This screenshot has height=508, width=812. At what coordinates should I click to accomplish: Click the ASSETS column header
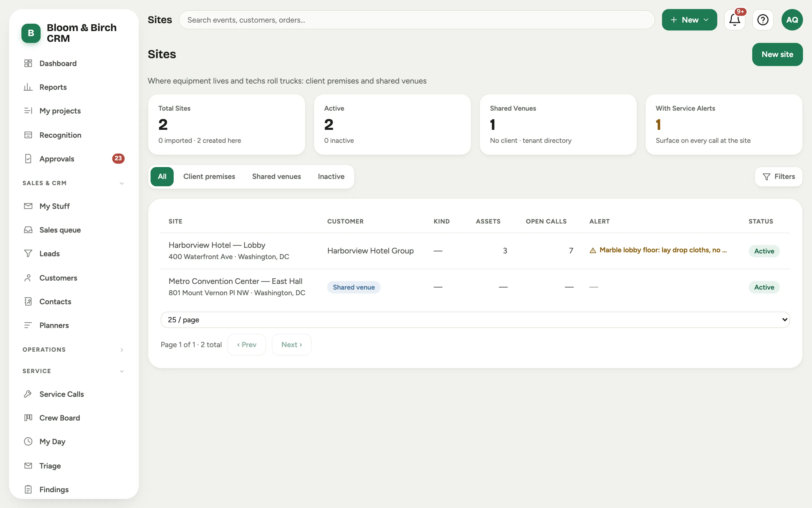pos(488,222)
